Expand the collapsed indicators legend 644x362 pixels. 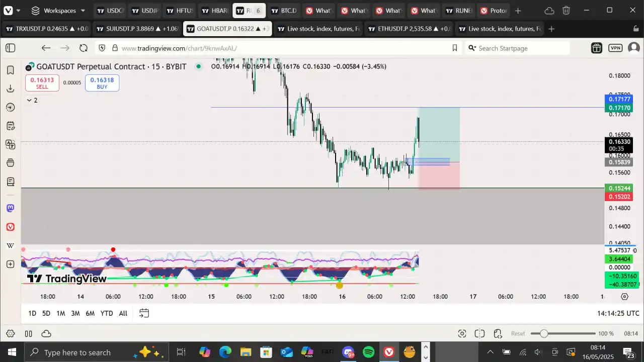coord(32,100)
